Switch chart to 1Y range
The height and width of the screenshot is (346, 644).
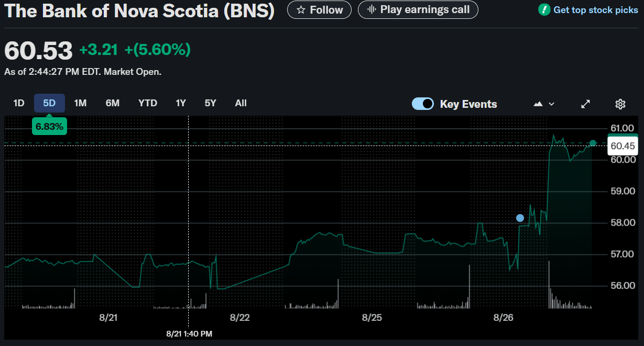coord(181,103)
